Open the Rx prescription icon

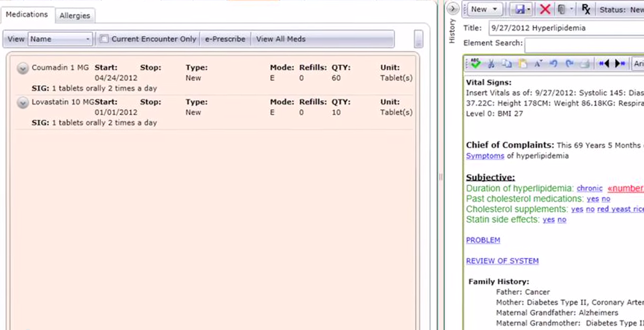click(x=586, y=9)
